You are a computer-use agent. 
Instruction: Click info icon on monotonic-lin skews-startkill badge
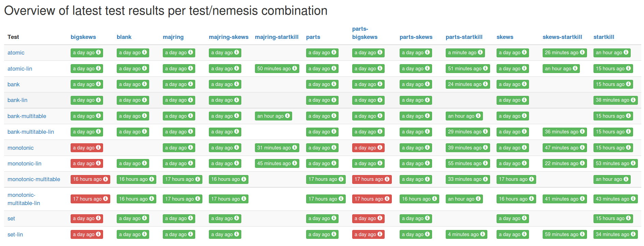click(x=583, y=163)
